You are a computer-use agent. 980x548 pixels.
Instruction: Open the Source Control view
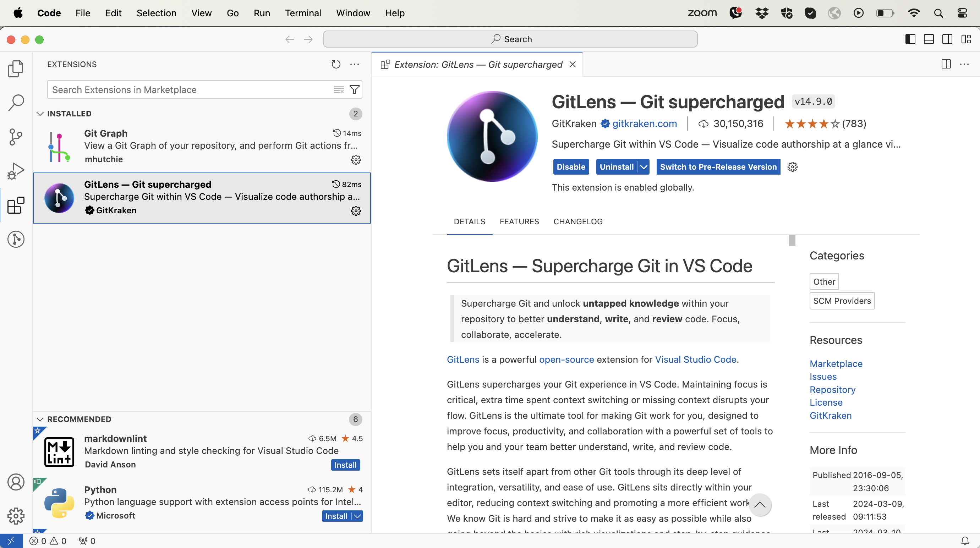pos(16,137)
